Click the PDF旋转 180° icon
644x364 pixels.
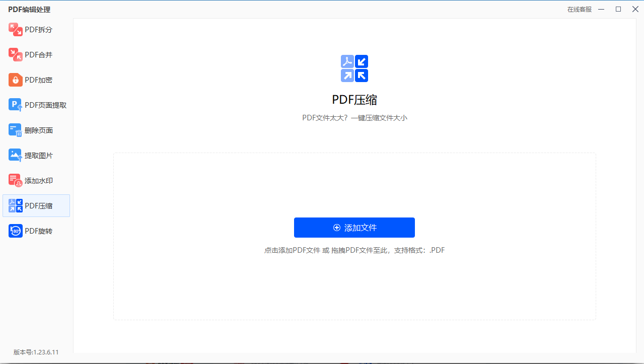(x=16, y=231)
